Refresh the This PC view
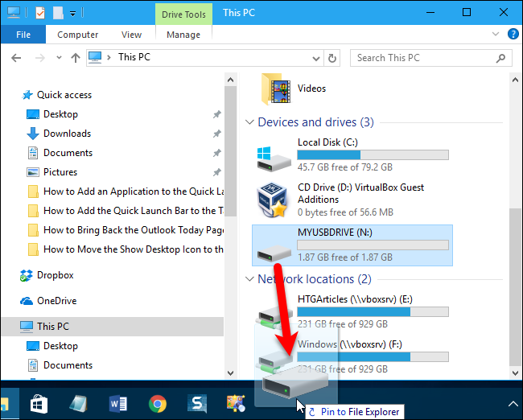The height and width of the screenshot is (420, 523). tap(332, 59)
